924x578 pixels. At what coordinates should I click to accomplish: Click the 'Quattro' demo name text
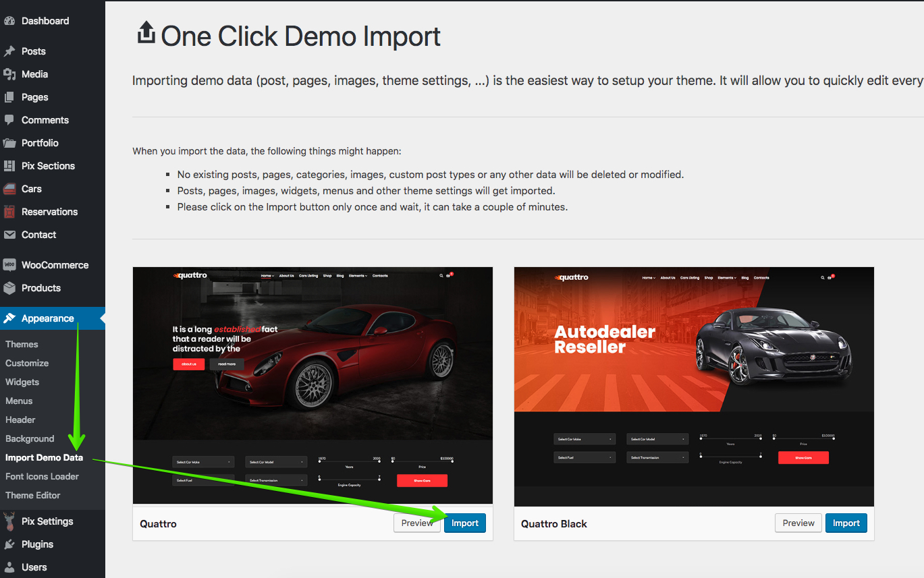(159, 523)
